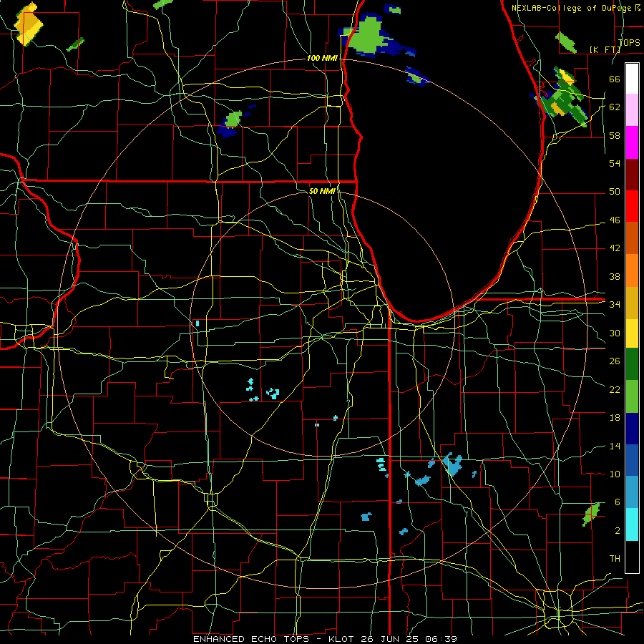Select the 10 value on the legend
The width and height of the screenshot is (644, 644).
pyautogui.click(x=615, y=474)
